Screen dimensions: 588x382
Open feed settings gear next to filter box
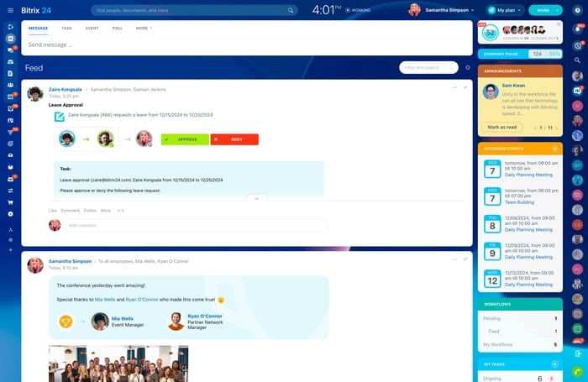point(468,67)
